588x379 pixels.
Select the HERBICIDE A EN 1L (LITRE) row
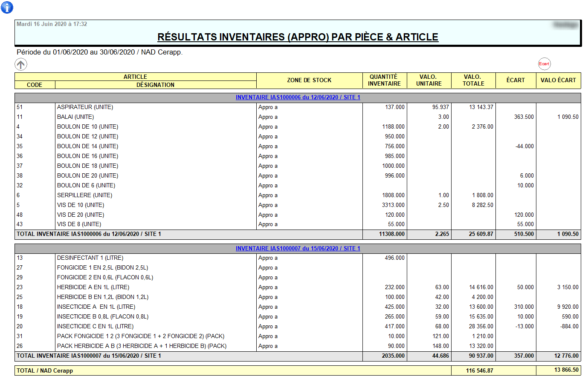(93, 287)
